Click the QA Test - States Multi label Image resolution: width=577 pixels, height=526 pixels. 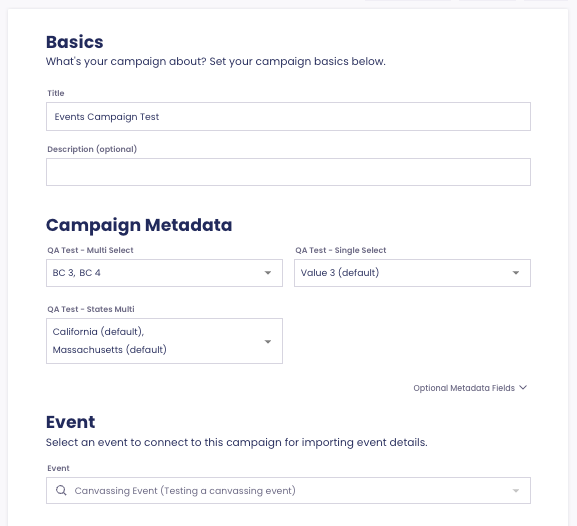[x=91, y=309]
